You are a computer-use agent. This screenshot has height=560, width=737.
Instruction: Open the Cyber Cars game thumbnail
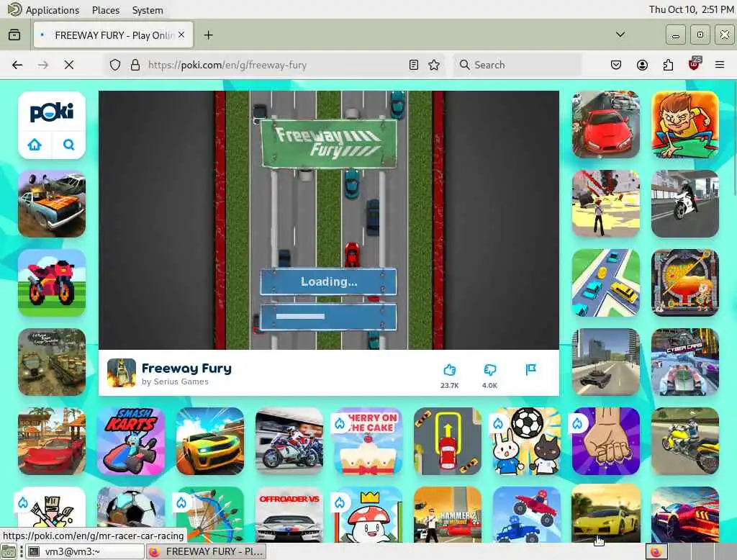pyautogui.click(x=685, y=361)
